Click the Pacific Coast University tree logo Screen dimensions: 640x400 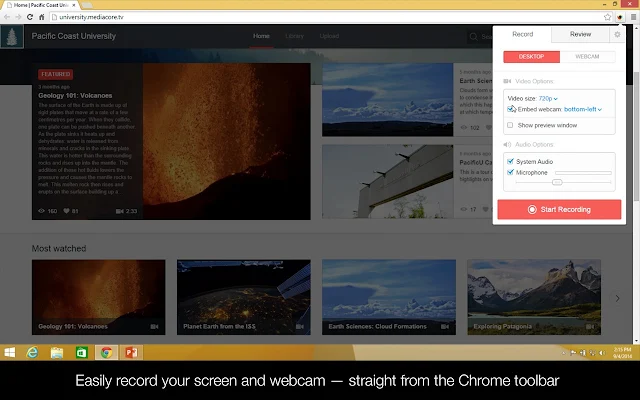12,37
